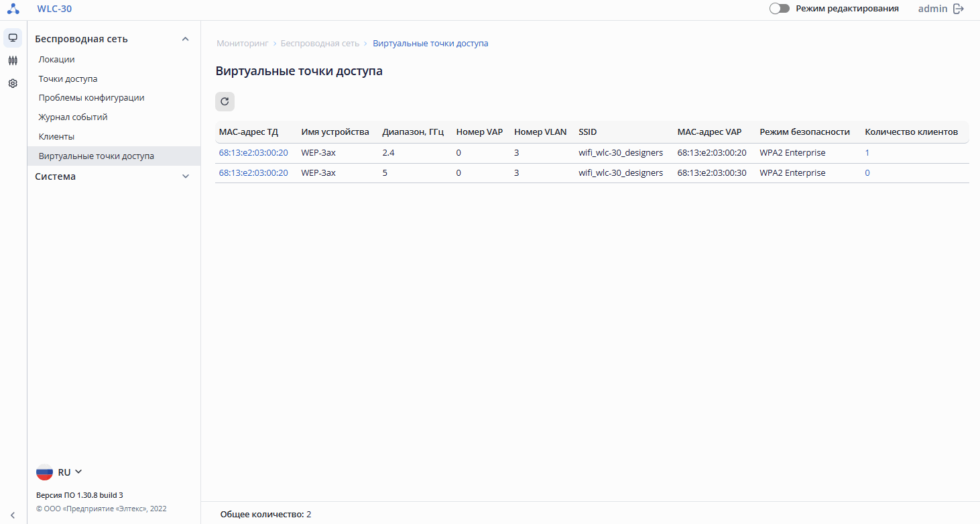Viewport: 980px width, 524px height.
Task: Open the Monitoring sidebar icon
Action: tap(13, 38)
